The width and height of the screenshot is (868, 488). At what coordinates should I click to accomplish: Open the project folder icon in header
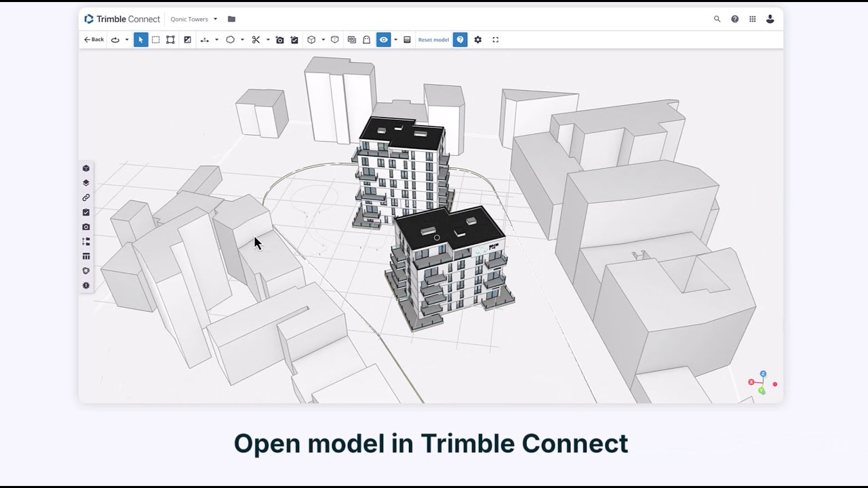pos(231,19)
